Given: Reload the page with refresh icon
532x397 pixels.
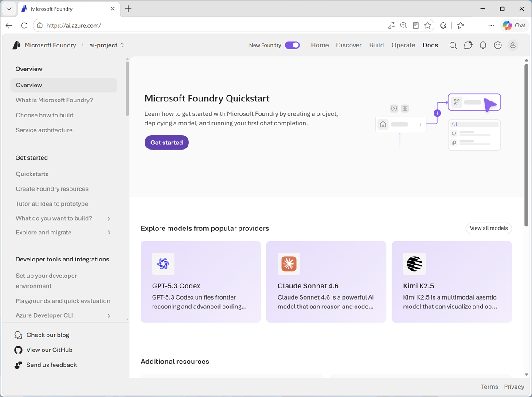Looking at the screenshot, I should click(x=24, y=26).
